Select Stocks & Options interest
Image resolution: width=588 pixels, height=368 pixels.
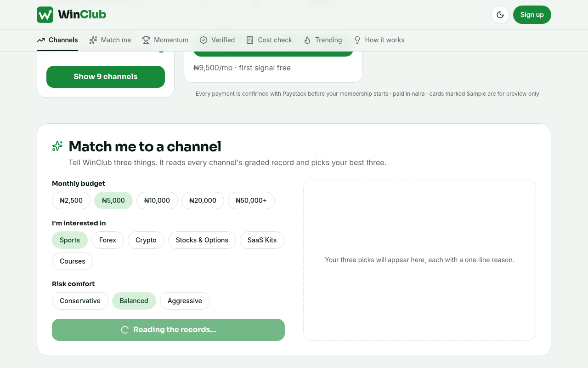202,240
